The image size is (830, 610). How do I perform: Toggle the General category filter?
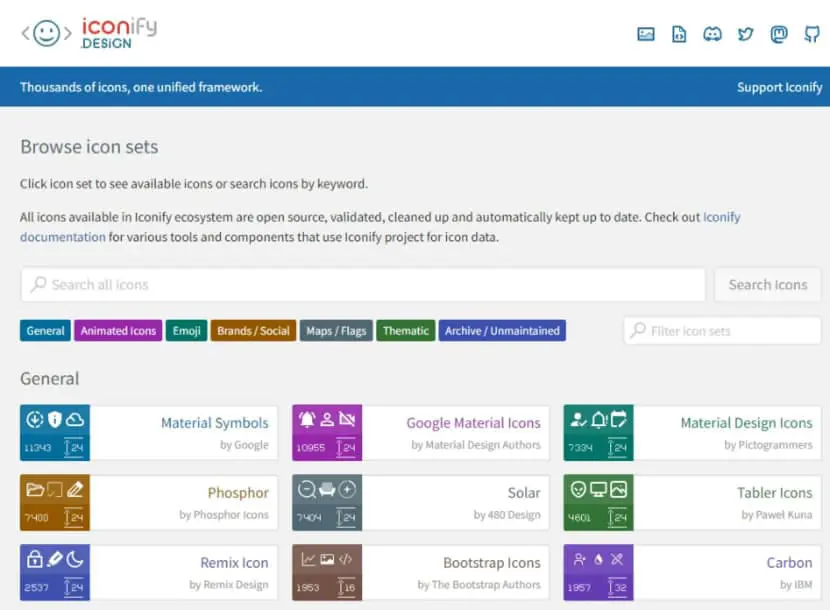point(45,330)
